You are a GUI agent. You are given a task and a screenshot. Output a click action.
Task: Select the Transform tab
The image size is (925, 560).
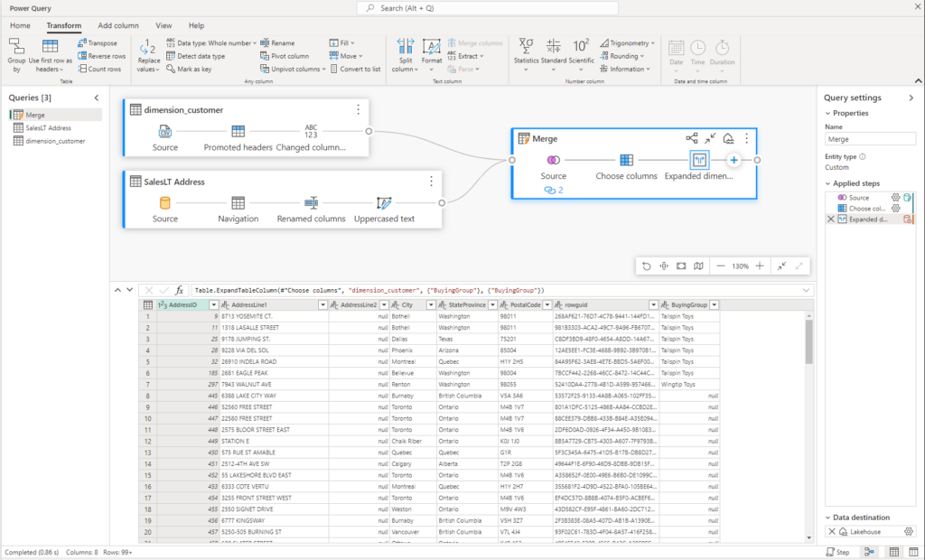coord(64,25)
